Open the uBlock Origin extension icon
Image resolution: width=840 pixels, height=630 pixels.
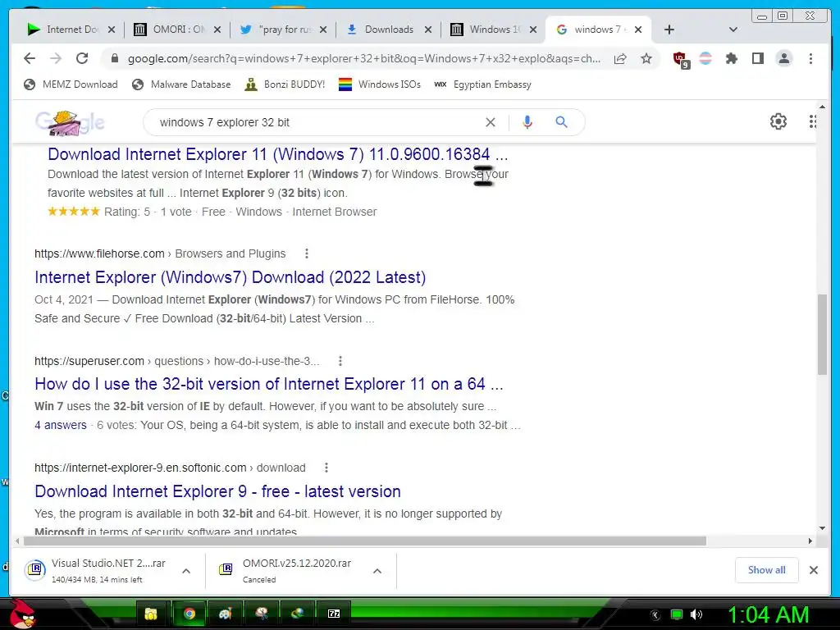(x=681, y=59)
